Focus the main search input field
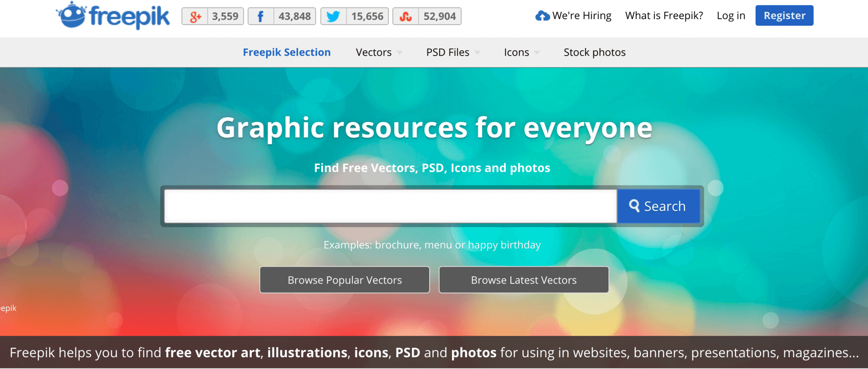This screenshot has width=868, height=369. coord(391,206)
